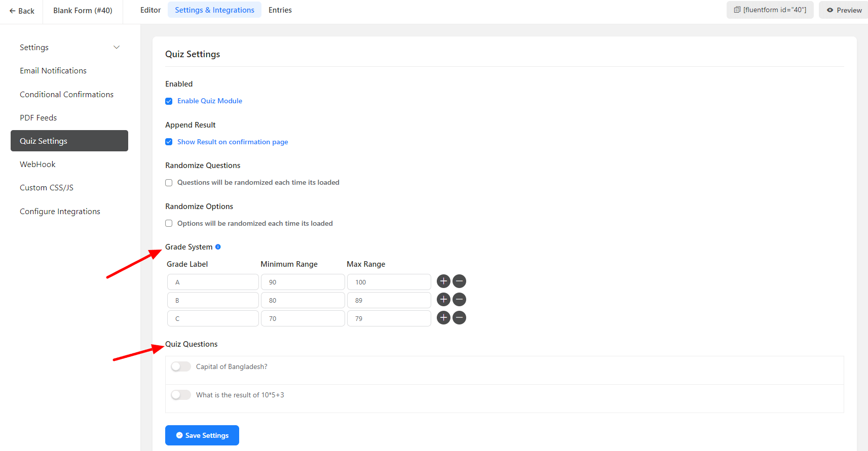The height and width of the screenshot is (451, 868).
Task: Copy the fluentform id=40 shortcode
Action: 770,10
